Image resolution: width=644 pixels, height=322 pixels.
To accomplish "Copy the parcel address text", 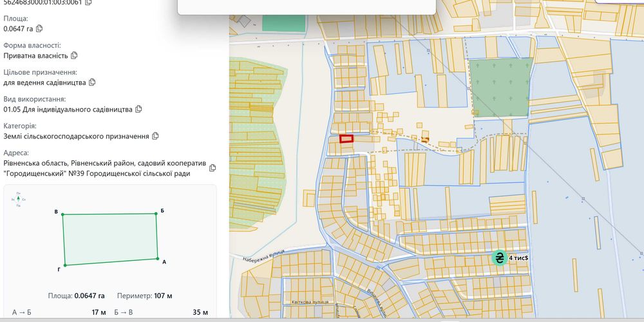I will (x=213, y=167).
